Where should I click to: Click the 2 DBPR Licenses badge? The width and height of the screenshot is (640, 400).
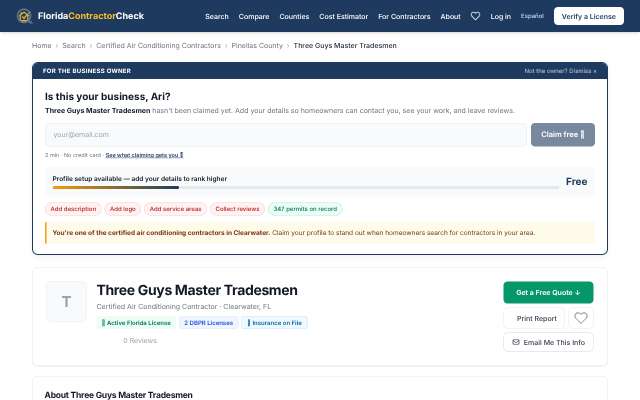[x=209, y=322]
